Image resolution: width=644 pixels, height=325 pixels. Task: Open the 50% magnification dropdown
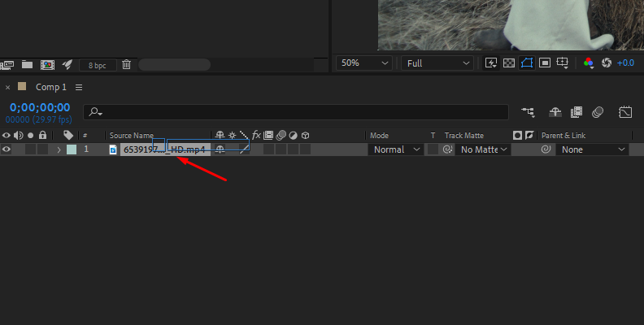click(x=363, y=63)
